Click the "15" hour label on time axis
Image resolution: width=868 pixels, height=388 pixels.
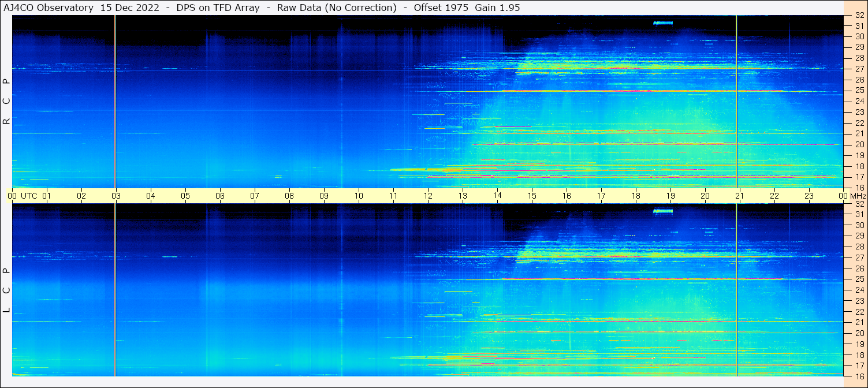[x=532, y=196]
